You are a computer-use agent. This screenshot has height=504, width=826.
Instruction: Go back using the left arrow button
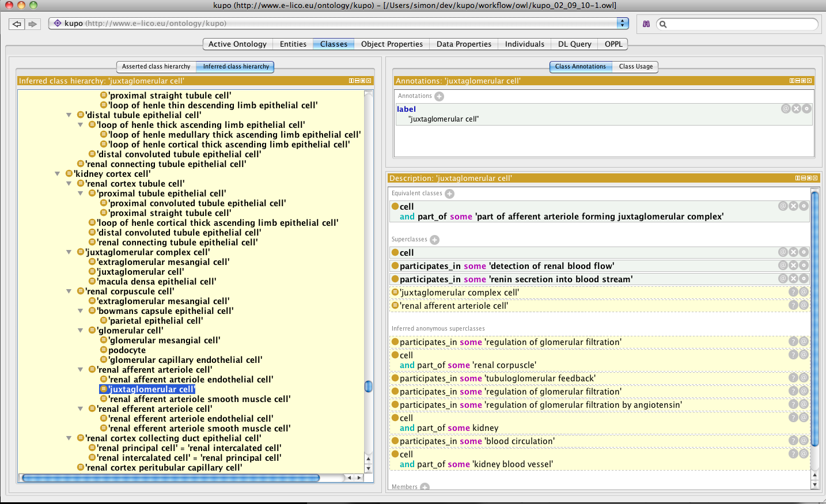(17, 24)
